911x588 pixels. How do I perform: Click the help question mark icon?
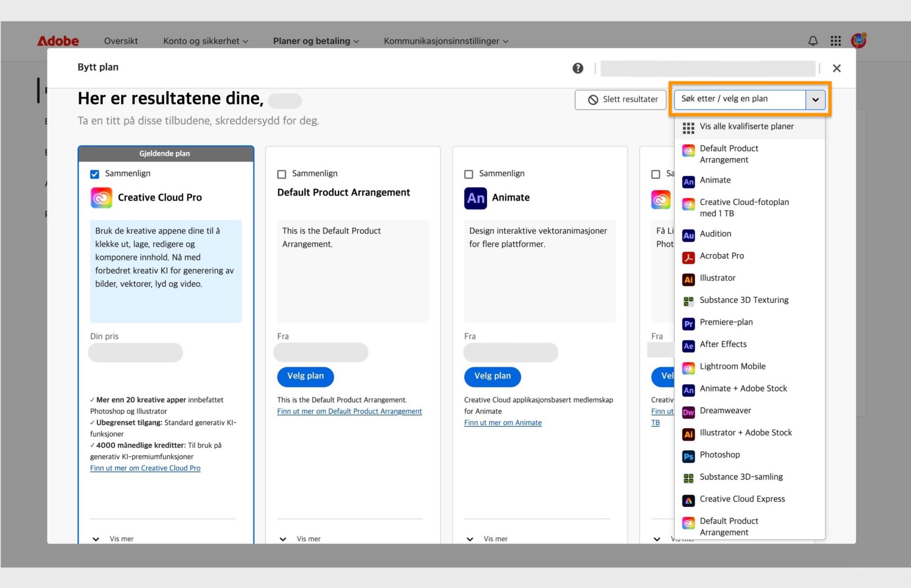coord(577,68)
